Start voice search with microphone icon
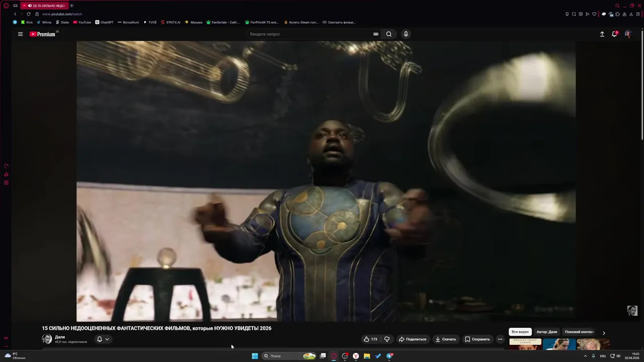This screenshot has height=362, width=644. [406, 34]
